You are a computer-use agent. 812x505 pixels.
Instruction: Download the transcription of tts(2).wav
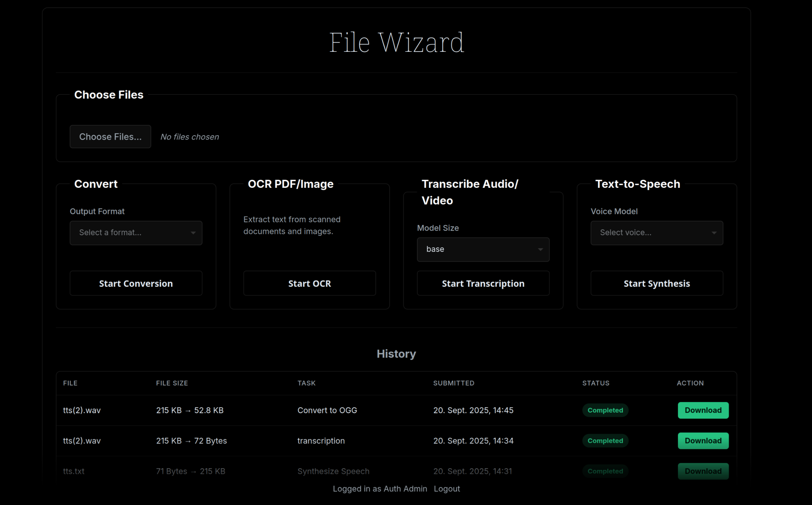[x=703, y=441]
